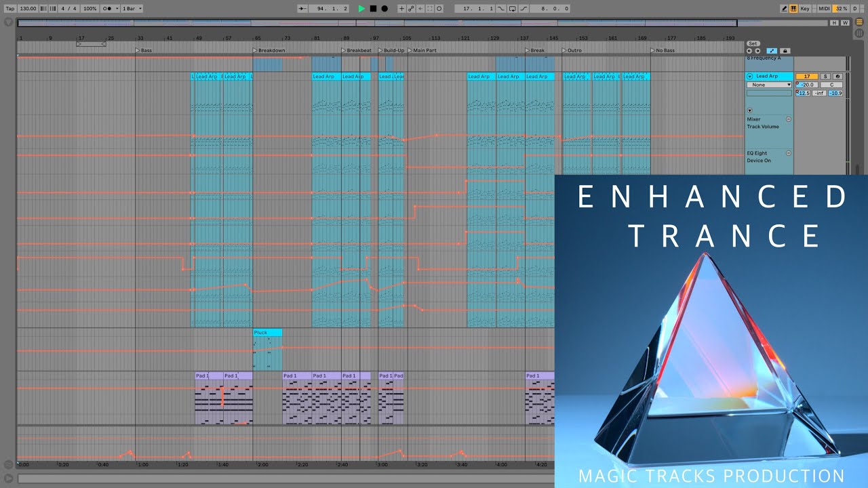Jump to Previous Locator arrow
Viewport: 868px width, 488px height.
(749, 51)
